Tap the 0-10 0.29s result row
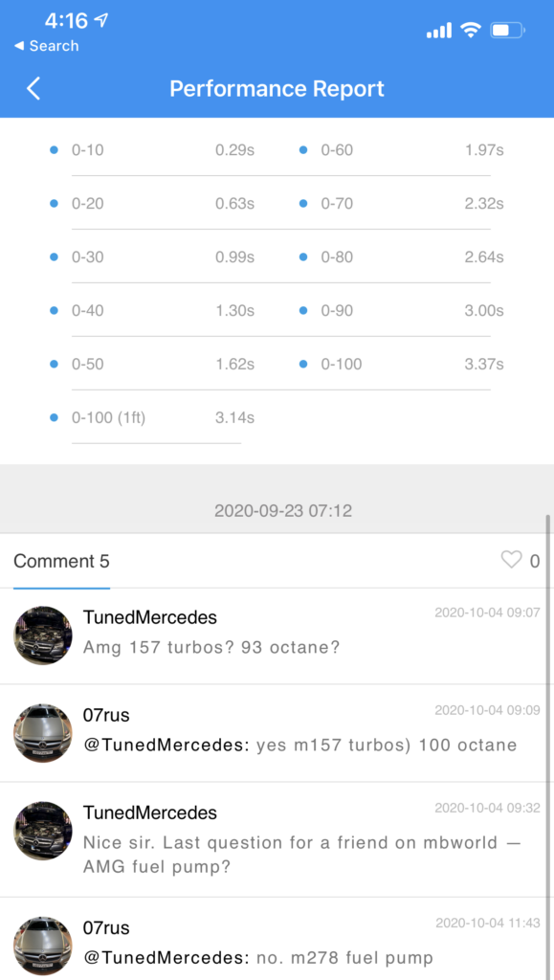 [153, 150]
